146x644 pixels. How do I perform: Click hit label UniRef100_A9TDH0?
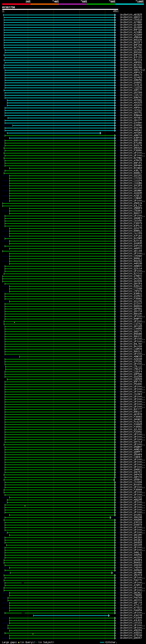tap(131, 133)
